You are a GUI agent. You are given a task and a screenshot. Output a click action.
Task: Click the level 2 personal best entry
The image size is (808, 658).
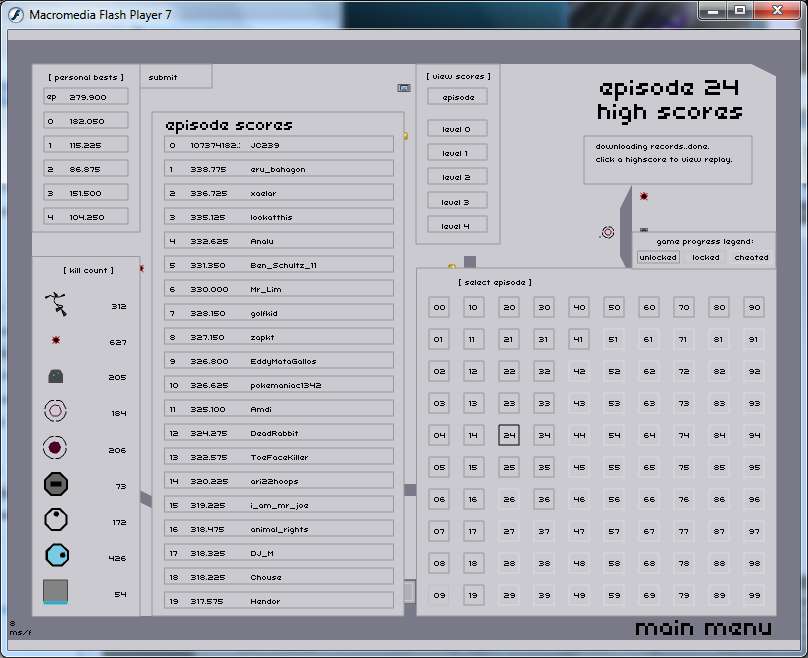tap(87, 169)
